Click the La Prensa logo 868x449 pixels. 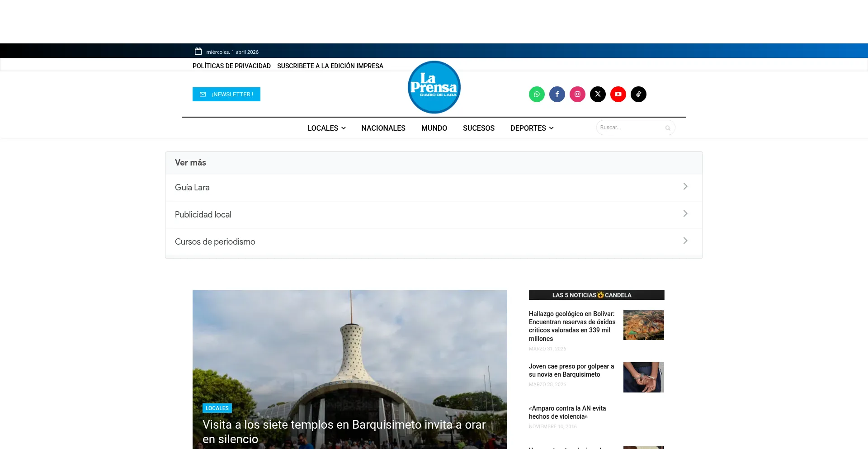[434, 87]
